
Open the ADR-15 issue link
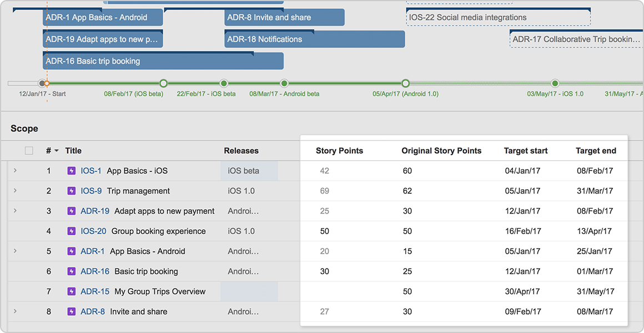click(95, 291)
